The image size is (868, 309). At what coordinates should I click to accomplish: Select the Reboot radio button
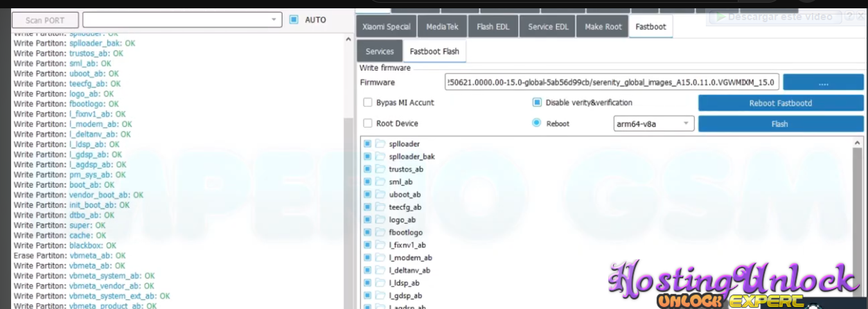point(537,123)
